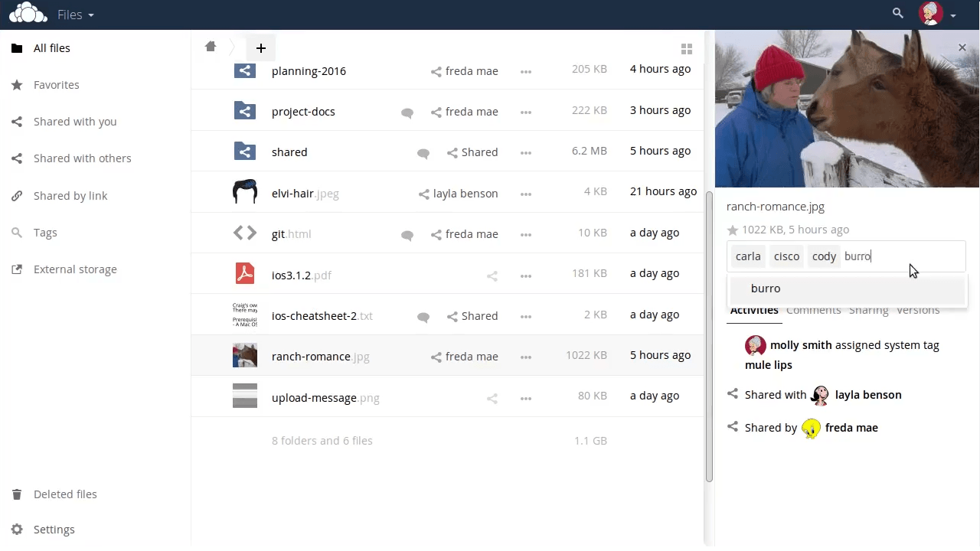Open the Tags section in the sidebar
The height and width of the screenshot is (551, 980).
click(x=45, y=232)
